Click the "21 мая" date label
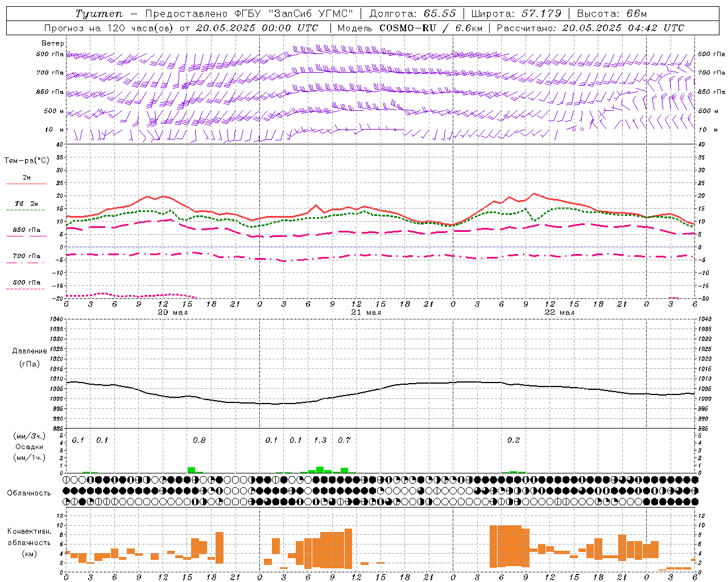The height and width of the screenshot is (582, 728). [x=366, y=313]
